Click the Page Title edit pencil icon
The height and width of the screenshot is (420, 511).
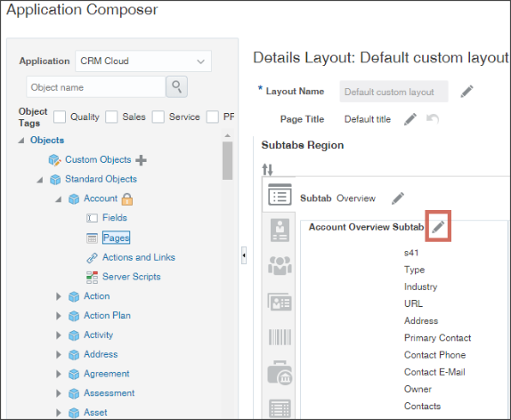(x=410, y=119)
